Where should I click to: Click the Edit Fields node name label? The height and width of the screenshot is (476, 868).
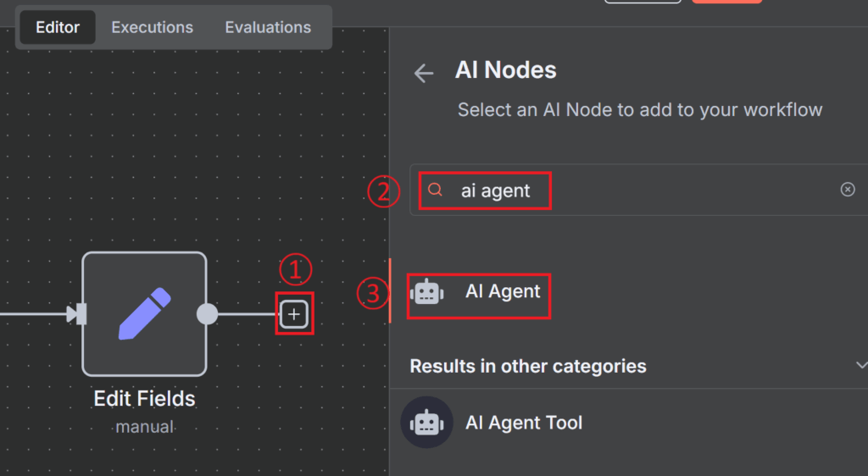(x=144, y=398)
